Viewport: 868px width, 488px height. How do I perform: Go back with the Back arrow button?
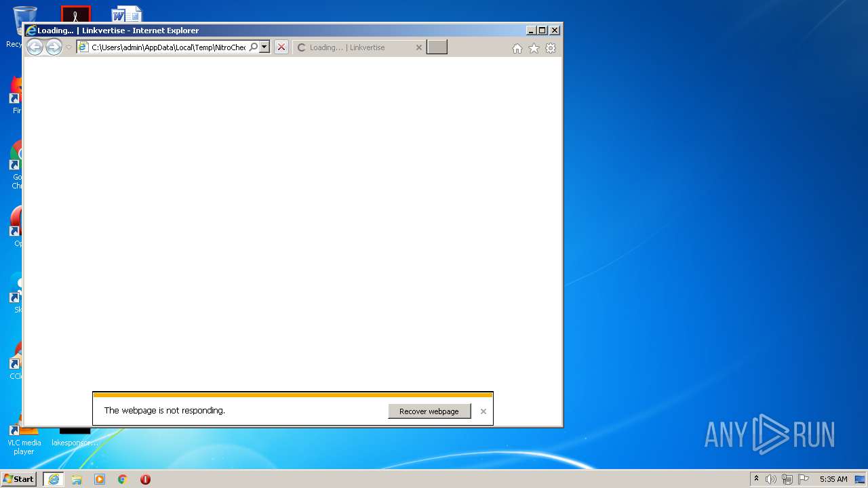click(x=35, y=47)
